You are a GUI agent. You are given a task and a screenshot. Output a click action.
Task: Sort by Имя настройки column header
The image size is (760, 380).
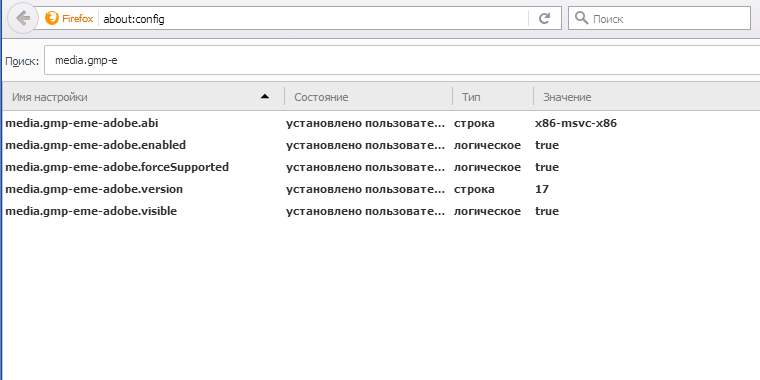pos(142,97)
